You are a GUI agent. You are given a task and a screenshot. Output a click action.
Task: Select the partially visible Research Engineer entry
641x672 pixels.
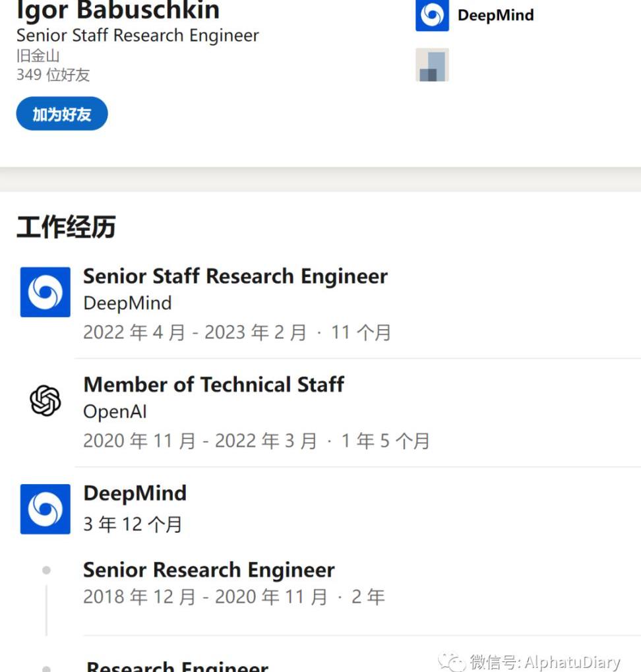[x=177, y=666]
